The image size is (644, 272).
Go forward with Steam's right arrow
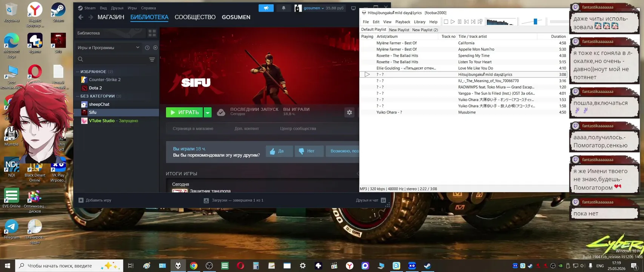point(91,17)
